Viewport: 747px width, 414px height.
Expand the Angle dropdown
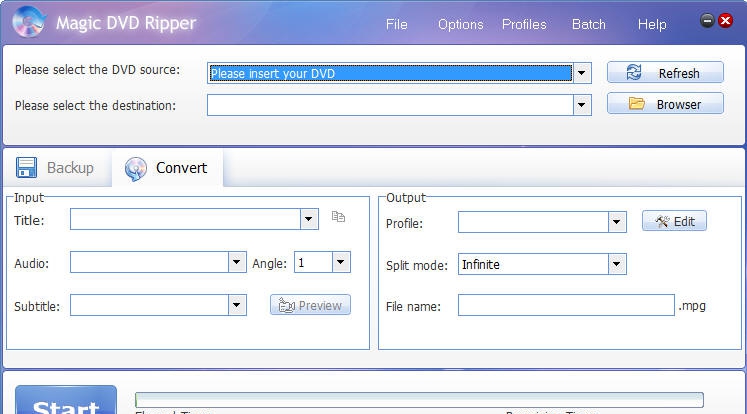(341, 262)
